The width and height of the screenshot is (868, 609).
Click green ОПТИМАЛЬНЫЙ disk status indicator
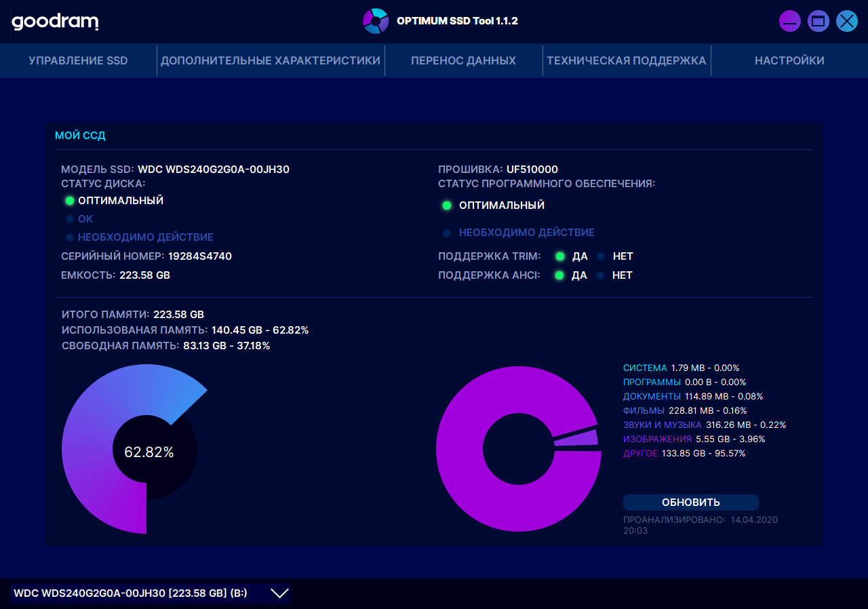69,201
